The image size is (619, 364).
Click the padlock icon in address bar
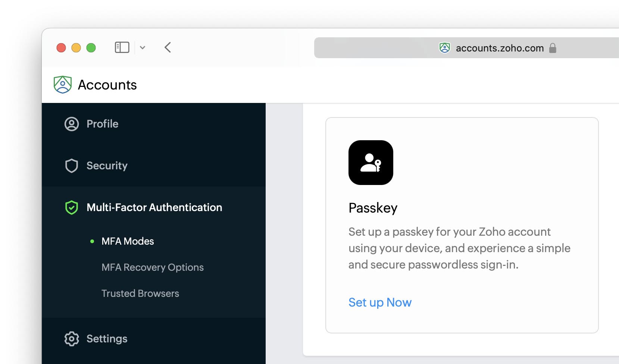point(553,48)
